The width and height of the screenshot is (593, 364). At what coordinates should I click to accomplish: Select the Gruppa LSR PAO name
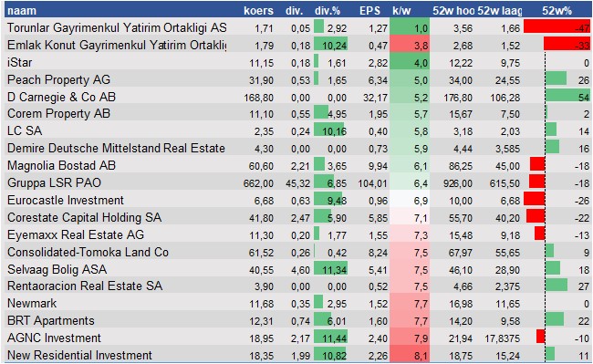point(54,183)
